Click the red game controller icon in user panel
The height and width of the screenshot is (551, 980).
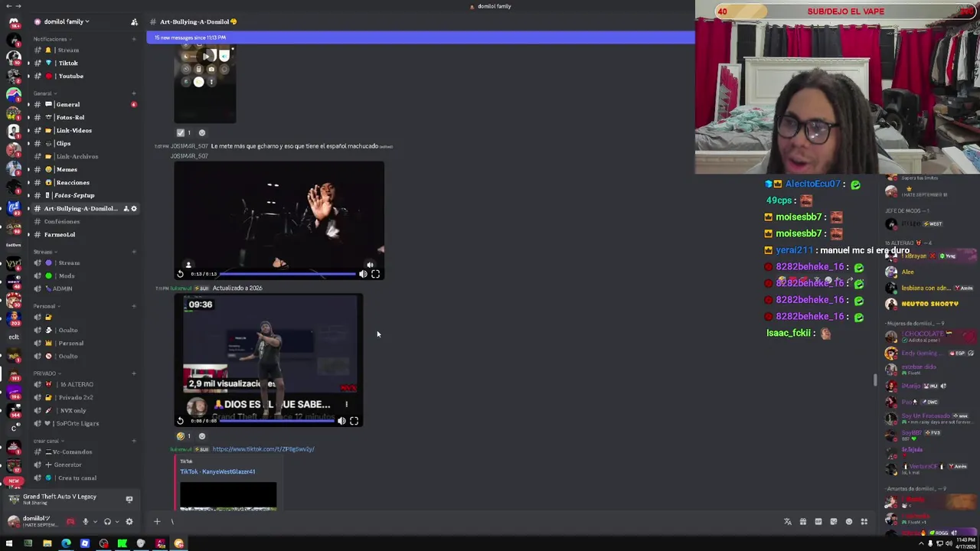click(x=70, y=522)
